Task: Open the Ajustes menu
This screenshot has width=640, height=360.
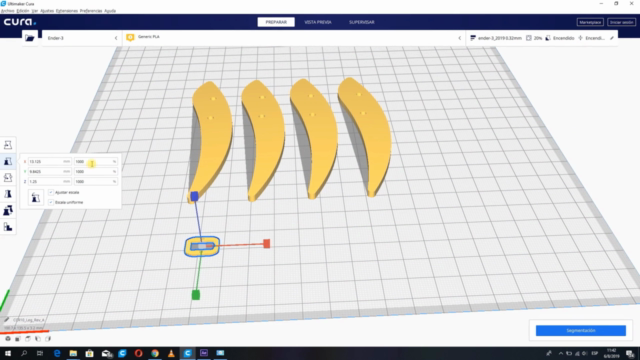Action: coord(47,11)
